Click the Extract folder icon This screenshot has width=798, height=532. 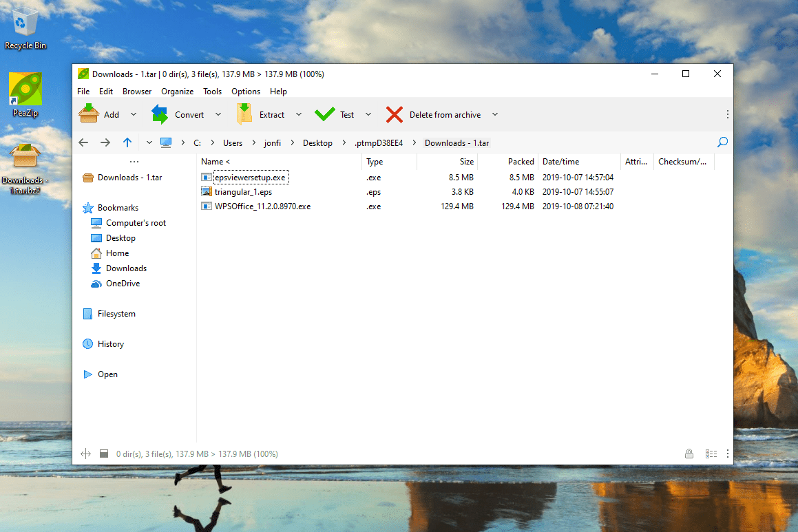(244, 114)
